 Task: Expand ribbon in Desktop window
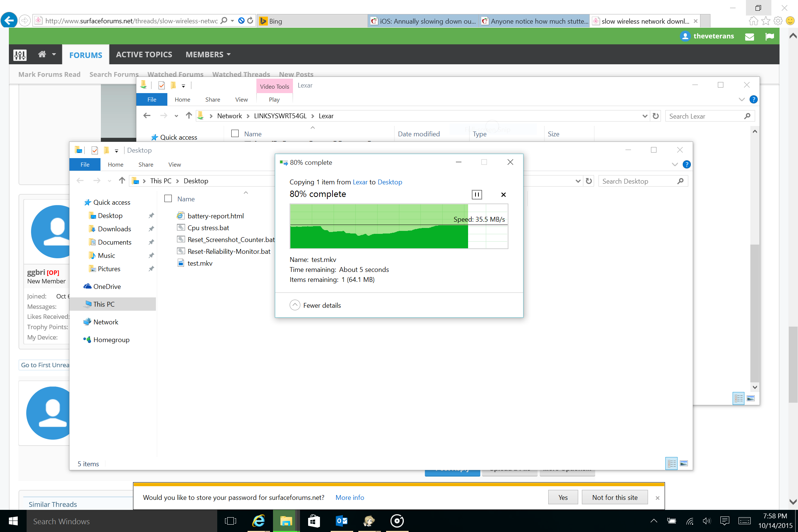675,164
